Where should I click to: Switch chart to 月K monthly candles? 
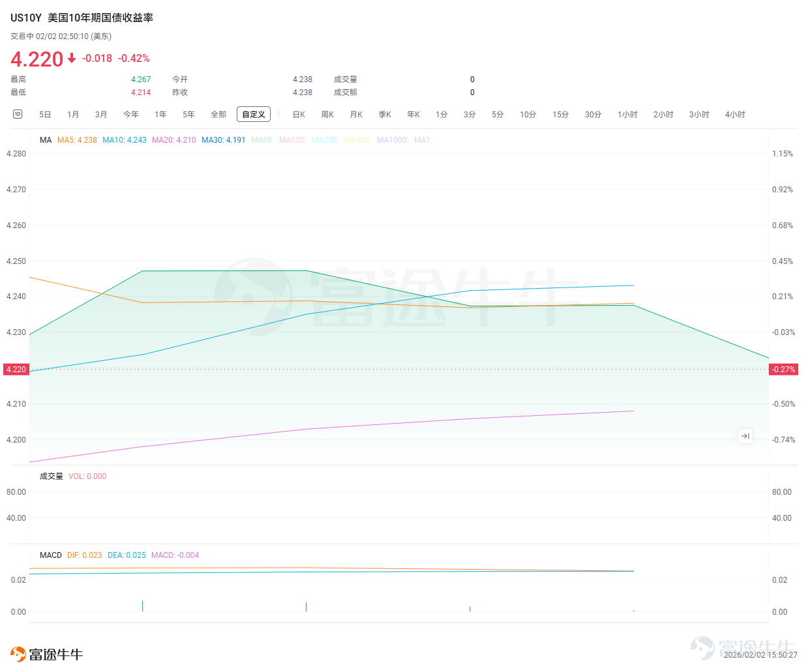click(356, 115)
